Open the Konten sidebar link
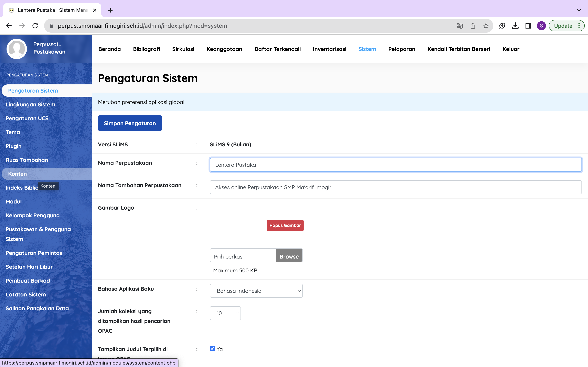 (x=18, y=174)
